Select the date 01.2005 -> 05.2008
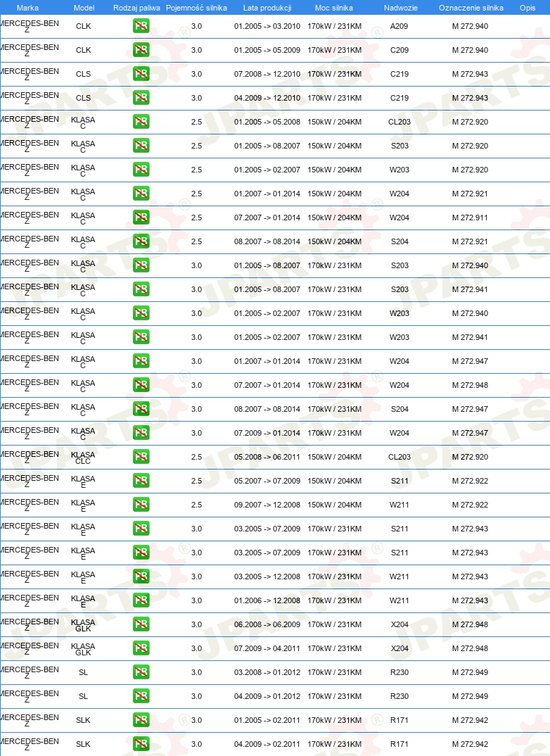Viewport: 550px width, 756px height. 267,122
